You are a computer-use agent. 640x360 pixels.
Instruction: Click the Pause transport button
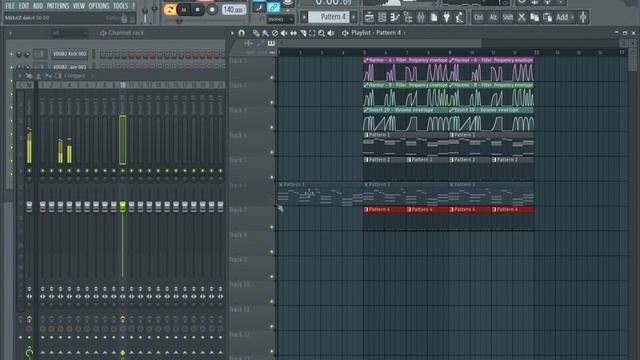point(184,10)
